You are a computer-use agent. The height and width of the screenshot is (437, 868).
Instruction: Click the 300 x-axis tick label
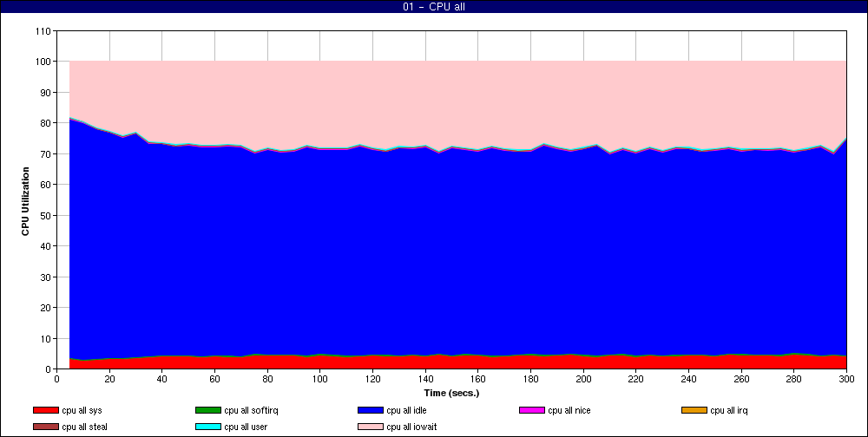846,379
